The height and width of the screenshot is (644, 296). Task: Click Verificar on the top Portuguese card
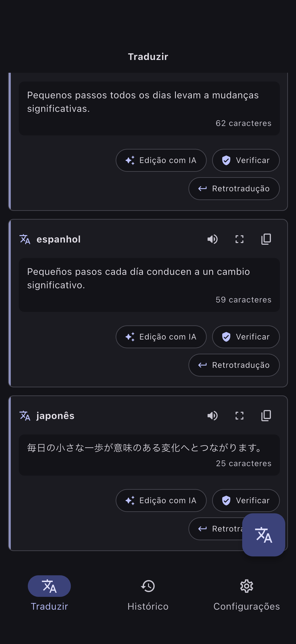[x=246, y=160]
